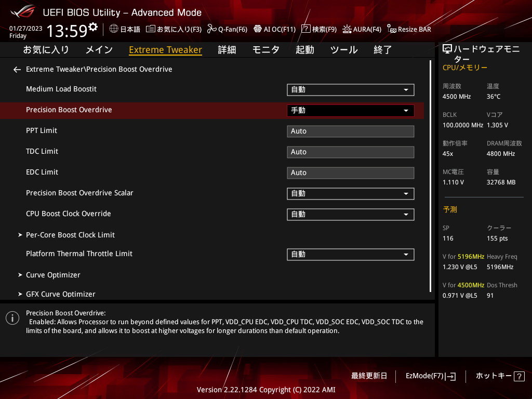
Task: Click the 01/27/2023 date text
Action: pyautogui.click(x=26, y=29)
